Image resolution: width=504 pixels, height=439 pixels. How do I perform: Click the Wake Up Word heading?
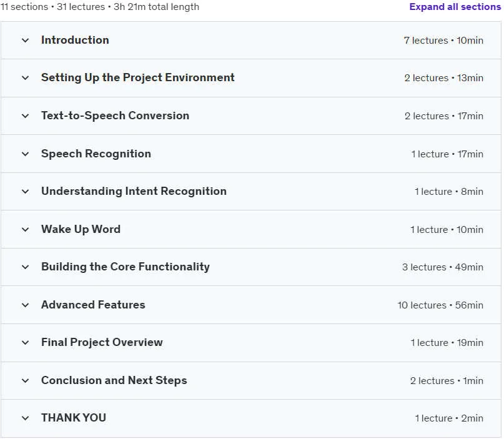tap(81, 229)
